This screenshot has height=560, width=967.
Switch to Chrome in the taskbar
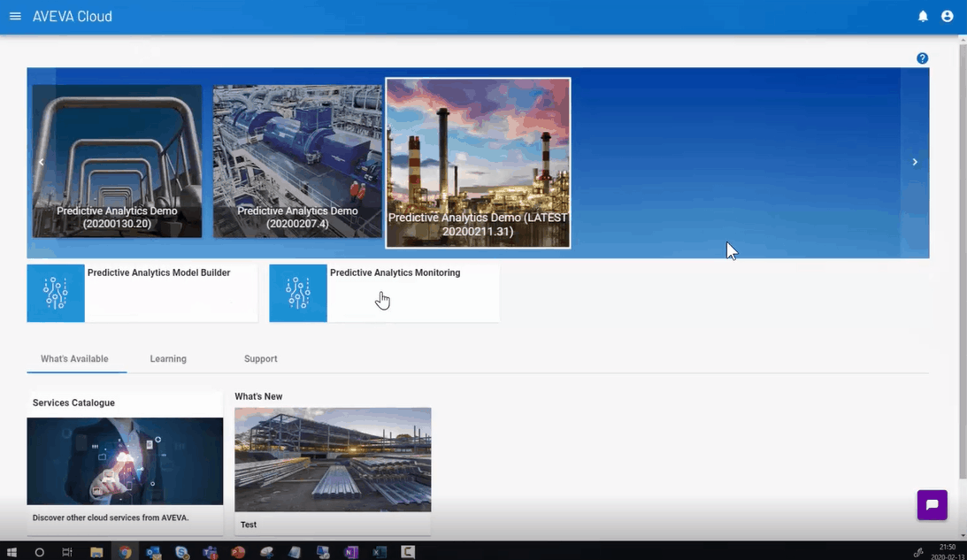pos(126,552)
